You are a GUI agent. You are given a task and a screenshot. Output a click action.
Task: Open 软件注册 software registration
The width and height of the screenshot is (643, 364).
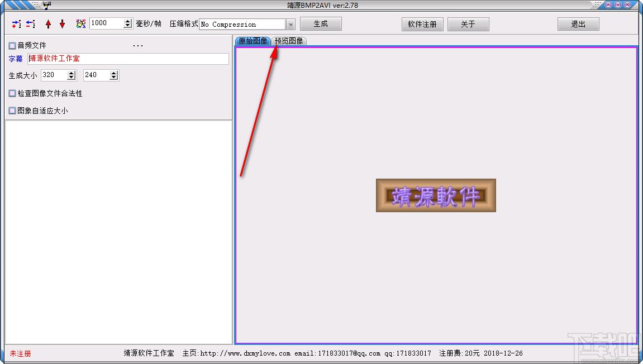tap(422, 24)
